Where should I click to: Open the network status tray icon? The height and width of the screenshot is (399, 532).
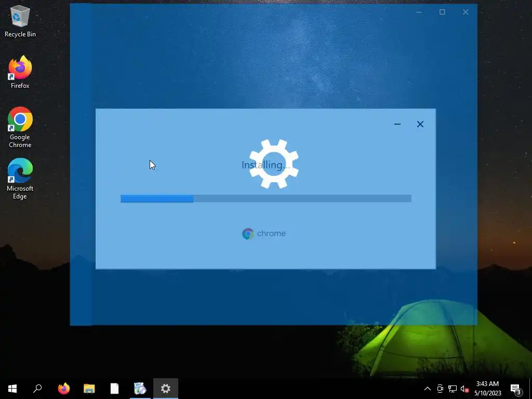(x=453, y=389)
